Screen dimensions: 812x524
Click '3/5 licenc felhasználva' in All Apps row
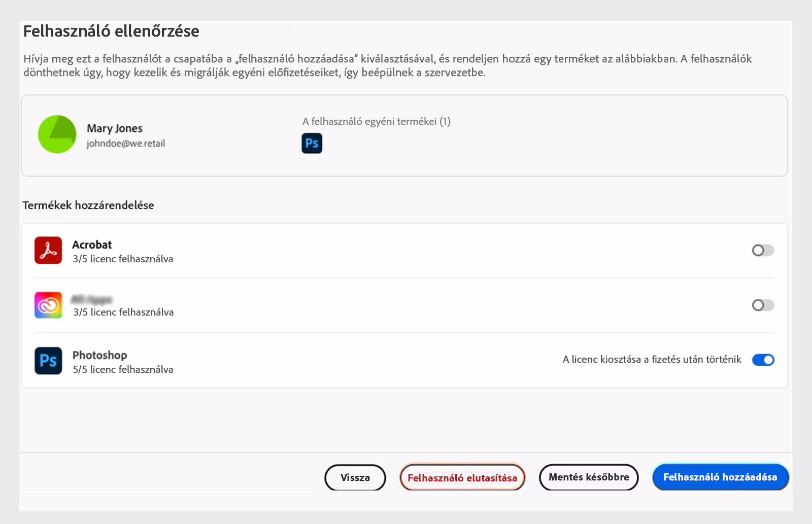(x=123, y=312)
